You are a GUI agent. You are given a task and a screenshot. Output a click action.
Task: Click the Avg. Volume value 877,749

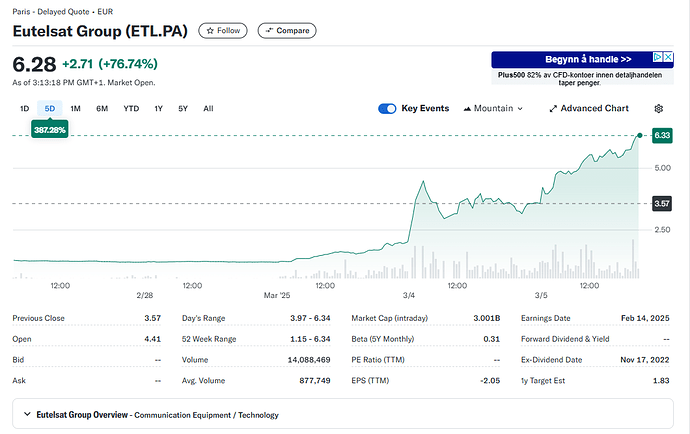(x=315, y=380)
